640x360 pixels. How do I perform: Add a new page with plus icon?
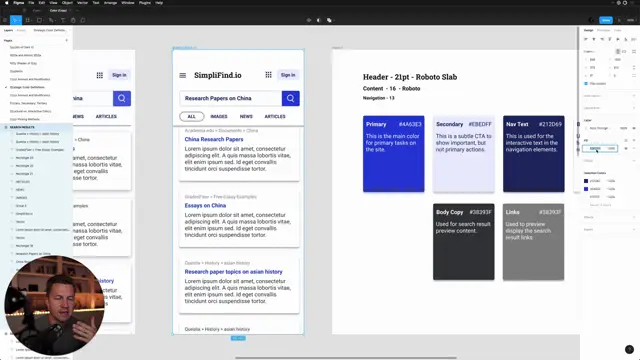67,40
